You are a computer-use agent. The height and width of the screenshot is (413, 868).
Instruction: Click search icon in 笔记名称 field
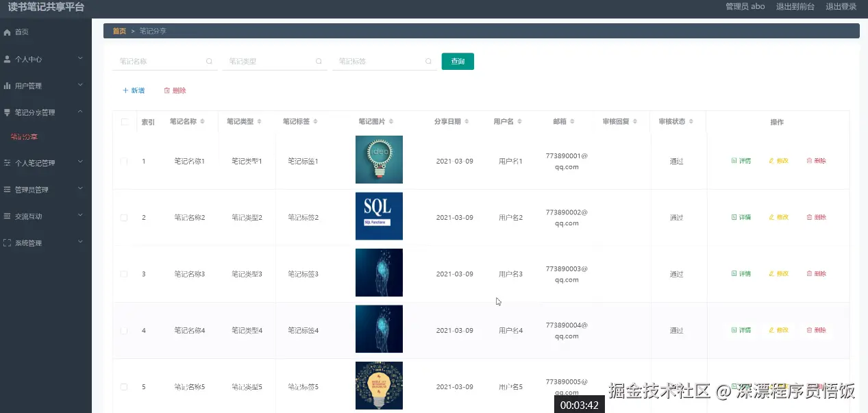point(209,61)
